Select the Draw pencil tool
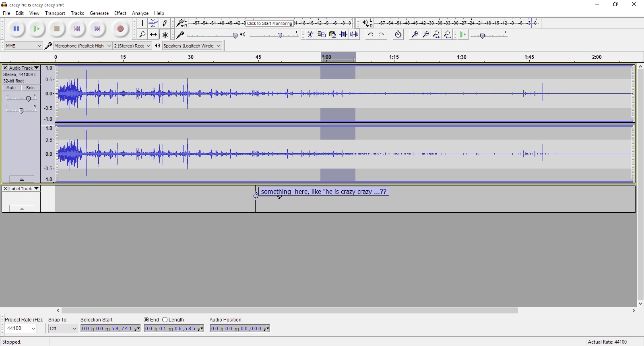Image resolution: width=644 pixels, height=346 pixels. pyautogui.click(x=165, y=23)
